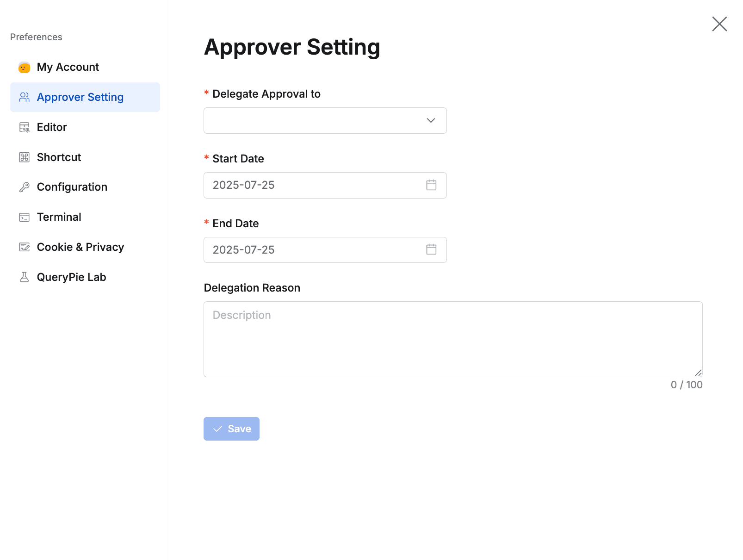The width and height of the screenshot is (743, 560).
Task: Open the Shortcut preferences section
Action: pos(59,157)
